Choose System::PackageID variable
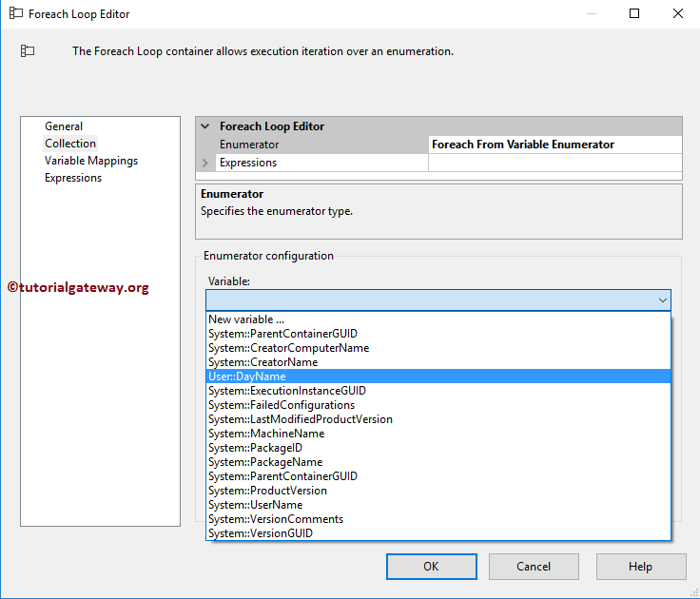Image resolution: width=700 pixels, height=599 pixels. [x=438, y=448]
